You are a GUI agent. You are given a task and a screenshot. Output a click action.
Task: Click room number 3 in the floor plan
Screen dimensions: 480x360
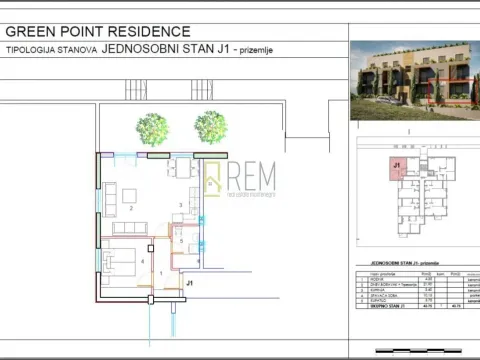(181, 205)
